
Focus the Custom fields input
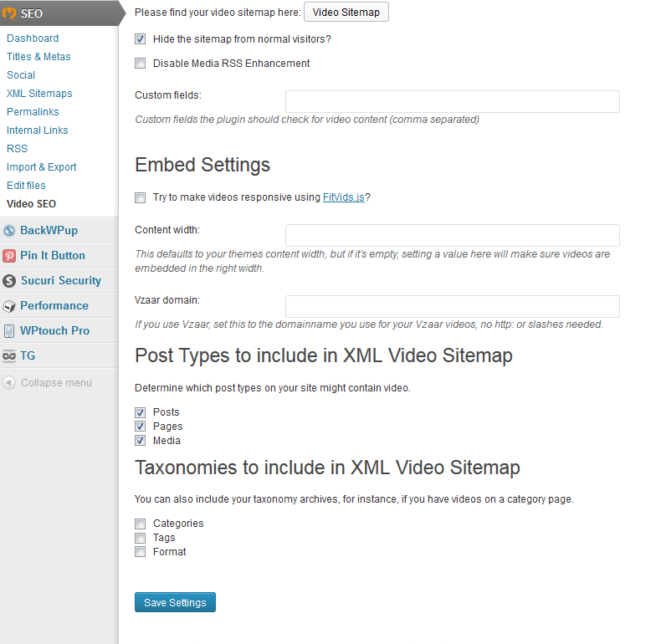click(453, 101)
